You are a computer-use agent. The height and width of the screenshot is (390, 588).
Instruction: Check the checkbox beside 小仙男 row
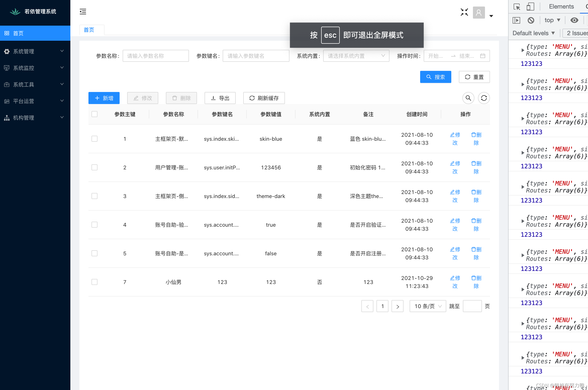pyautogui.click(x=94, y=282)
